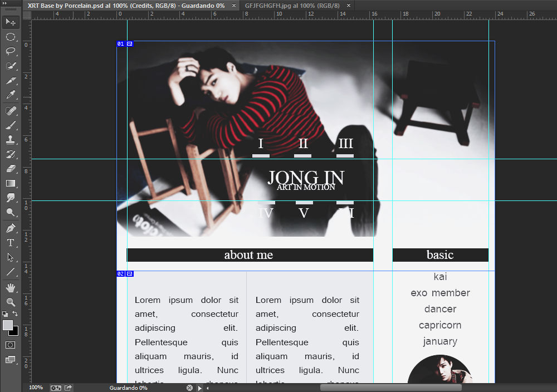This screenshot has width=557, height=392.
Task: Select the Eraser tool
Action: click(10, 168)
